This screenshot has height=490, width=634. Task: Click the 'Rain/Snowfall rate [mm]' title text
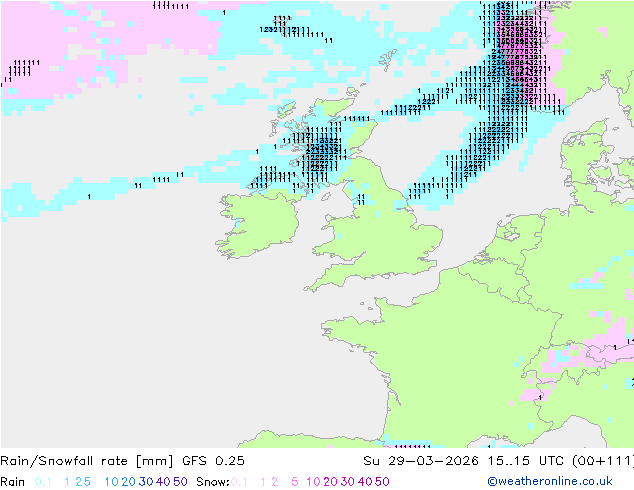point(87,461)
